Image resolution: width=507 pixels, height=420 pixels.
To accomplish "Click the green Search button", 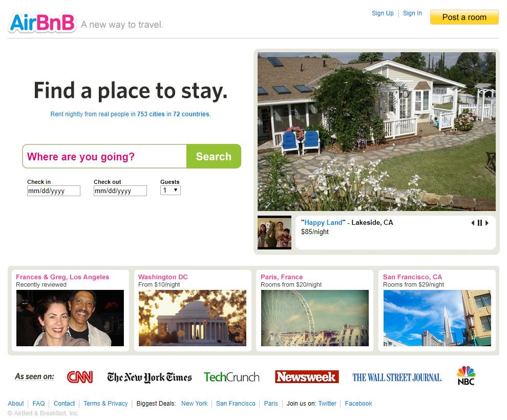I will coord(214,157).
